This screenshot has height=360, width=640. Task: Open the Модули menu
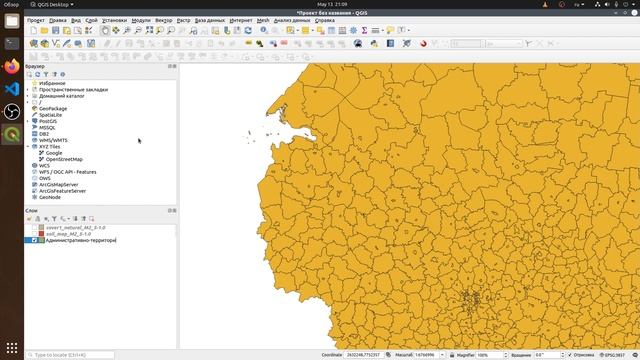tap(141, 20)
